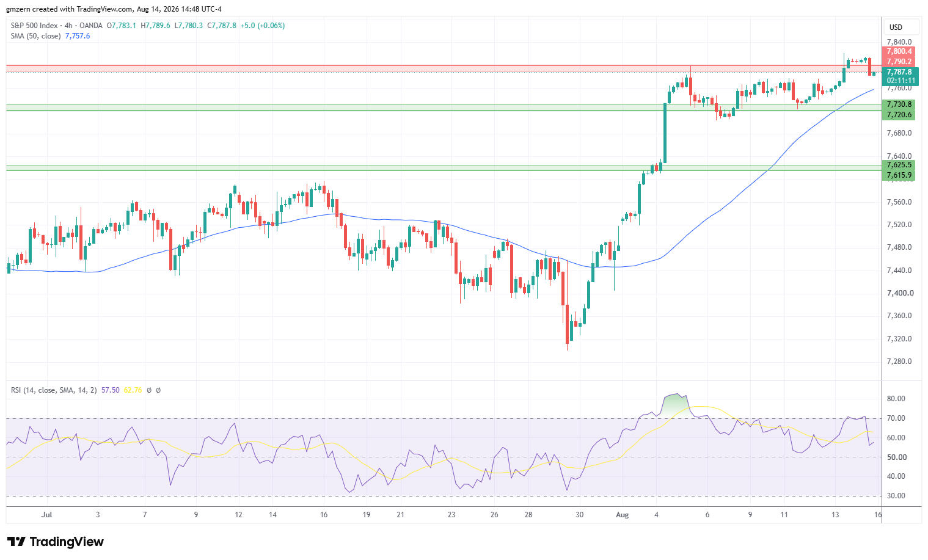Click the green 7,625.5 price label
Screen dimensions: 928x560
899,165
